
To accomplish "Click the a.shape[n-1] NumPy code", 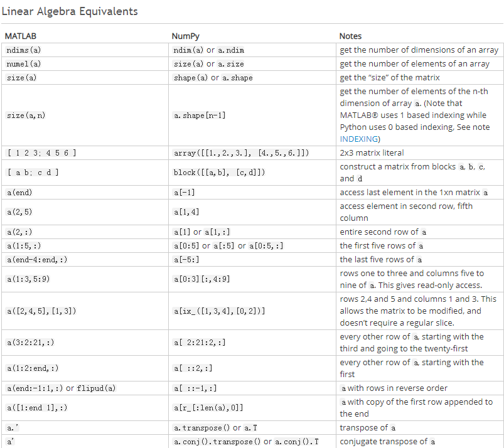I will (200, 115).
